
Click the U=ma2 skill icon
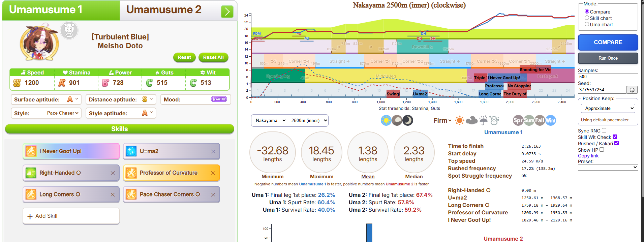click(131, 151)
